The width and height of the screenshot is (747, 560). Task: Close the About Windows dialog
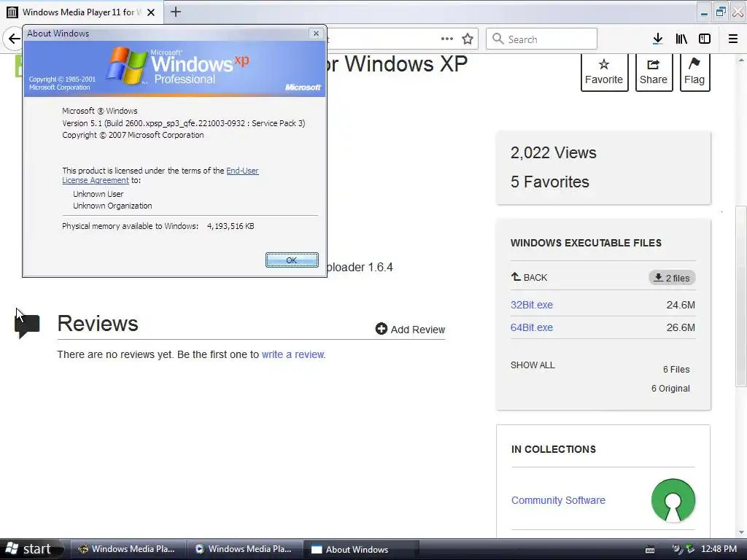(x=316, y=34)
